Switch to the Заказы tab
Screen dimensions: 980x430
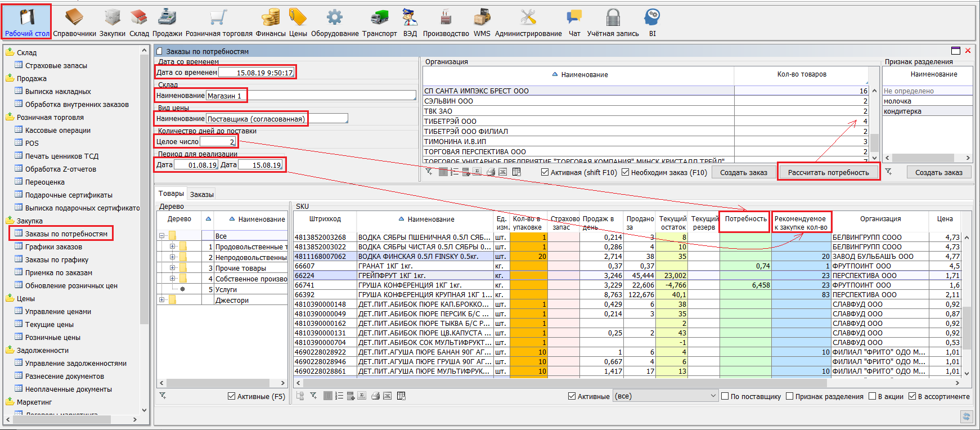click(x=201, y=194)
